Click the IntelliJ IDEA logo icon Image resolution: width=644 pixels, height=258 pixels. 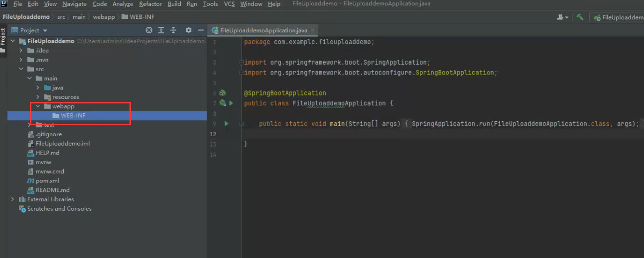(x=4, y=4)
